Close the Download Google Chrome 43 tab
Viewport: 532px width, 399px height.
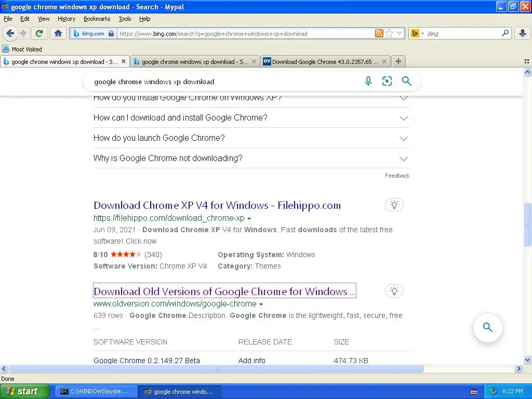[x=384, y=61]
